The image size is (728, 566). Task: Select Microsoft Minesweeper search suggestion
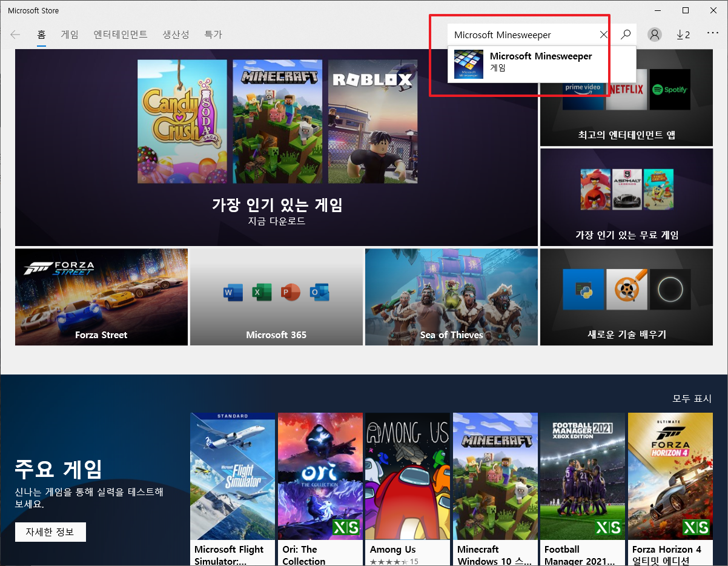[542, 64]
